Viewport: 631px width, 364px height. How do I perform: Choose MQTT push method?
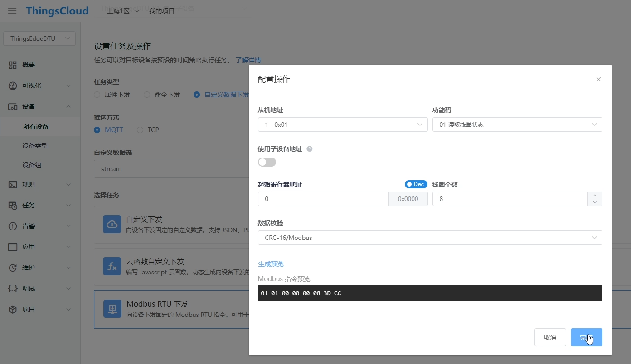coord(108,130)
